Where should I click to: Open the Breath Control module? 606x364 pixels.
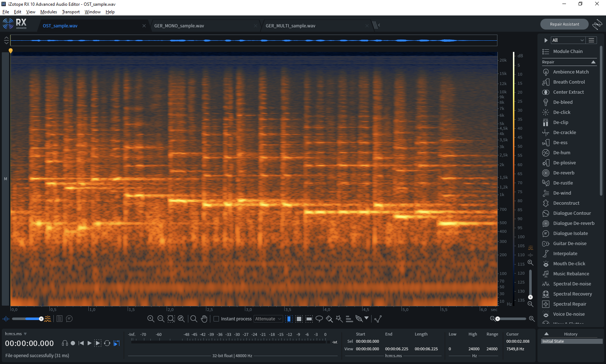point(569,82)
